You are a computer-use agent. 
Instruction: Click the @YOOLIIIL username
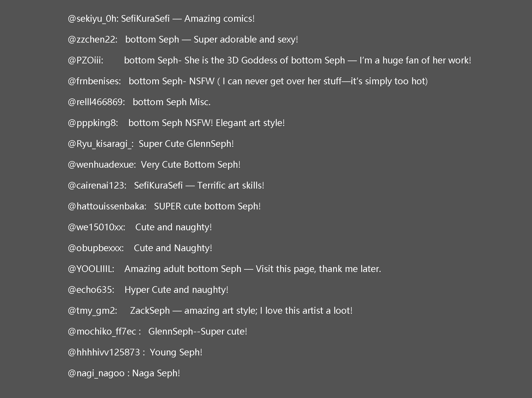tap(91, 269)
